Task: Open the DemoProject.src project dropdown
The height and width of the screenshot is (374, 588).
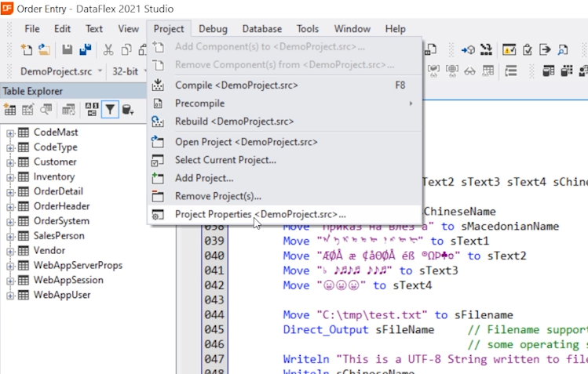Action: [60, 71]
